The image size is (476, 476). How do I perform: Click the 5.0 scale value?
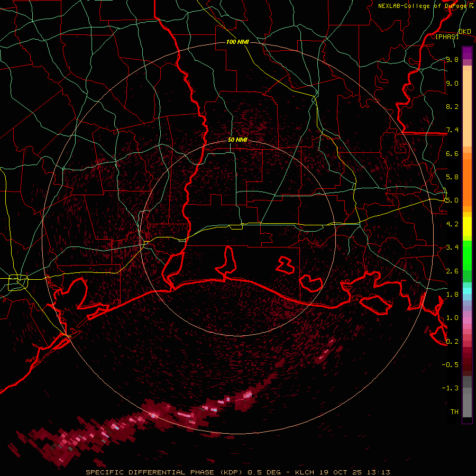[x=452, y=200]
